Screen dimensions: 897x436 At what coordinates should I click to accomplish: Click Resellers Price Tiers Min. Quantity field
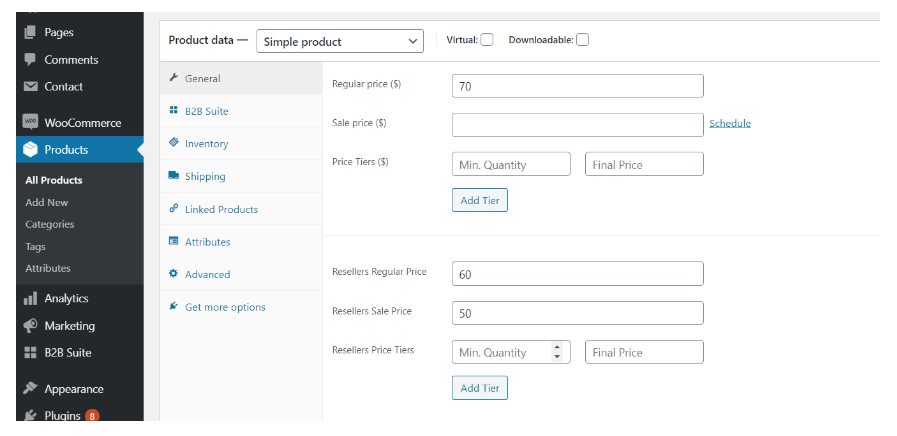pos(511,352)
